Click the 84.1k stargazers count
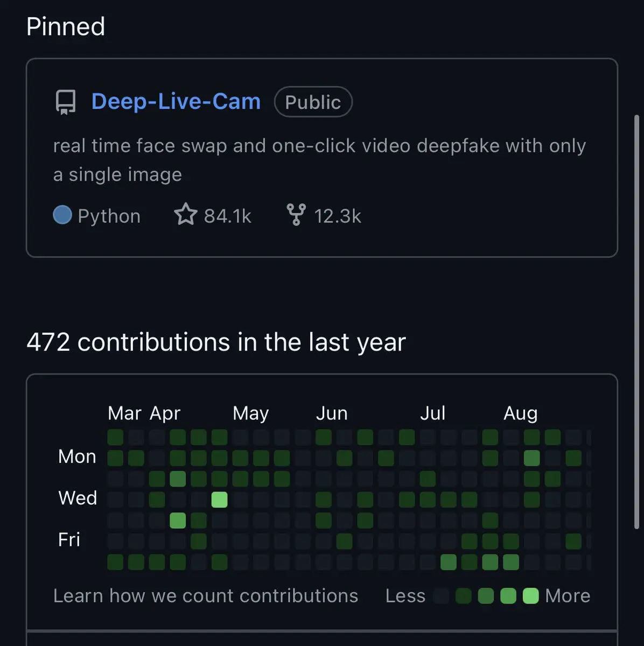Screen dimensions: 644x646 228,216
